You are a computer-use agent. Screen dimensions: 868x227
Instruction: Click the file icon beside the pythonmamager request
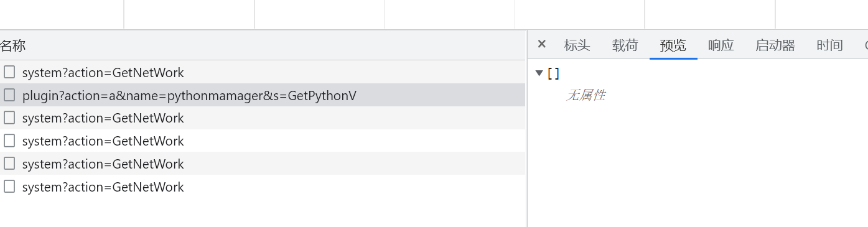point(9,95)
